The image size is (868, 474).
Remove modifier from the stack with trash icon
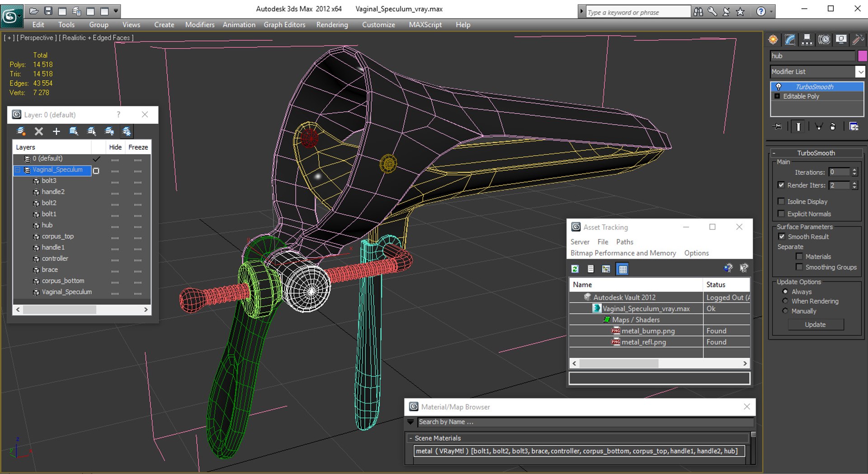(833, 127)
